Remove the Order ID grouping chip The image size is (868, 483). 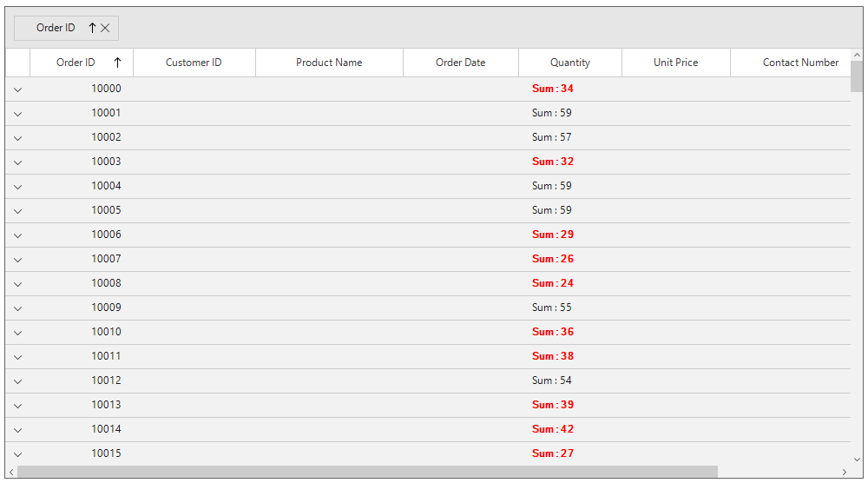105,28
